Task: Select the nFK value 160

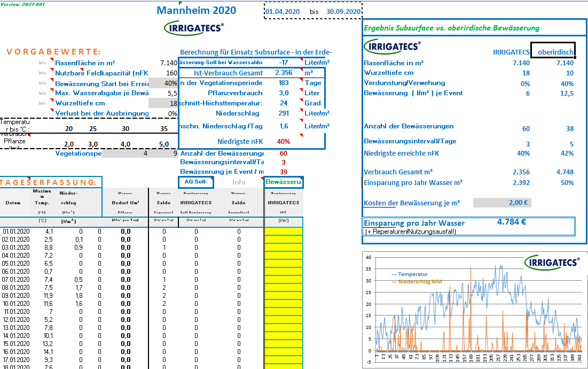Action: click(x=171, y=73)
